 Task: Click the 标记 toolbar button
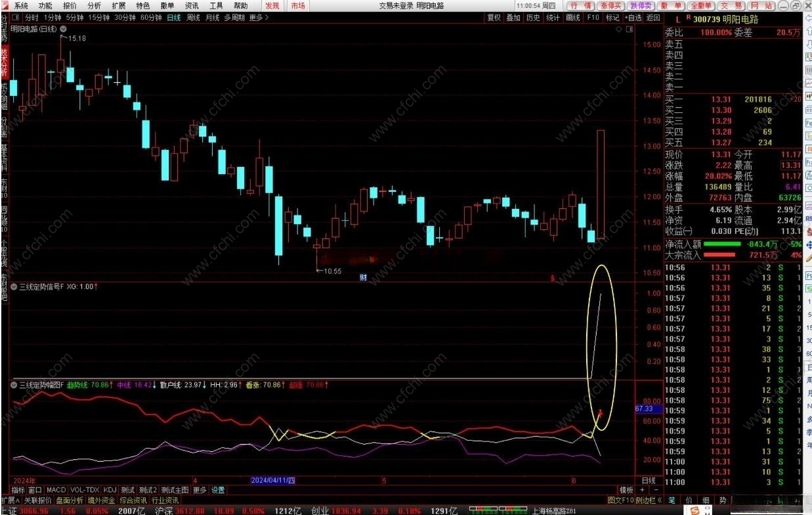(x=612, y=18)
